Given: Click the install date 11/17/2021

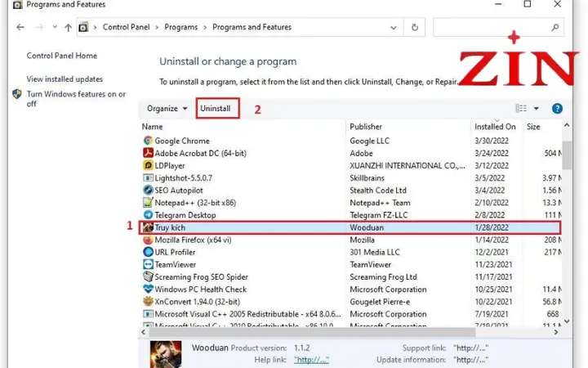Looking at the screenshot, I should pos(493,277).
